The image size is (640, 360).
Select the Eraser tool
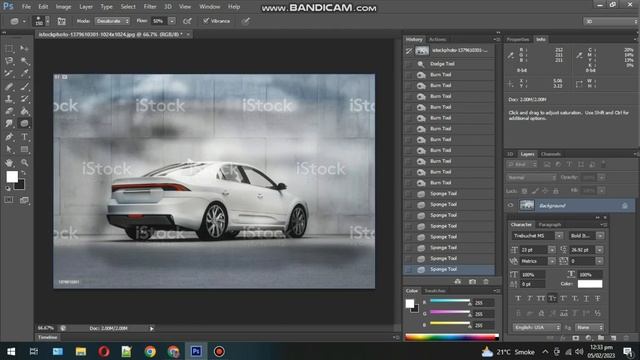(x=9, y=111)
